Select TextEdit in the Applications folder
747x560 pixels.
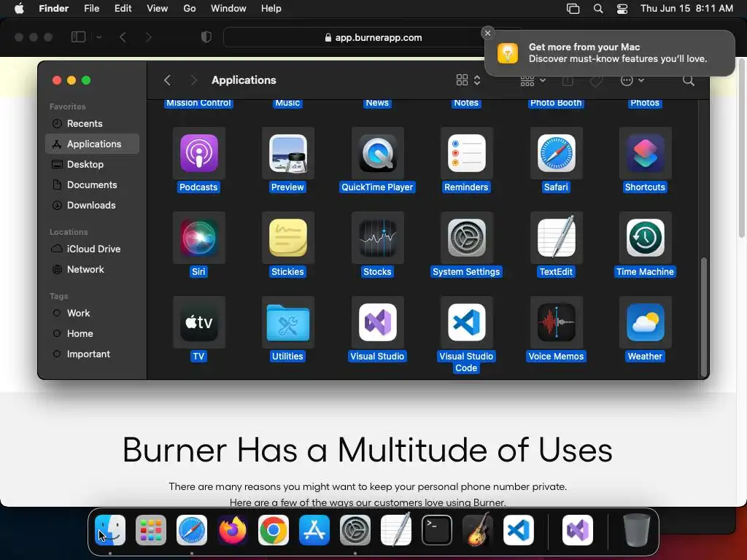pyautogui.click(x=556, y=238)
